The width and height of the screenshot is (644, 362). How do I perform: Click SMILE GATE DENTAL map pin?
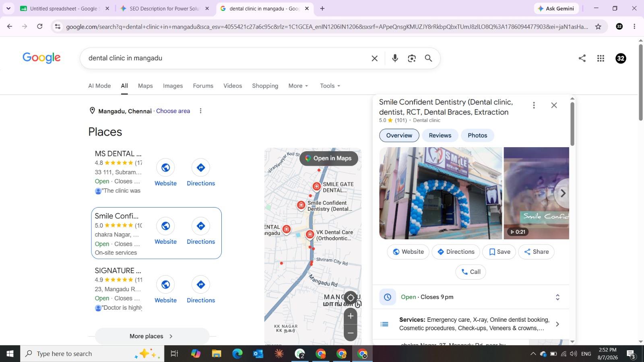(x=317, y=187)
